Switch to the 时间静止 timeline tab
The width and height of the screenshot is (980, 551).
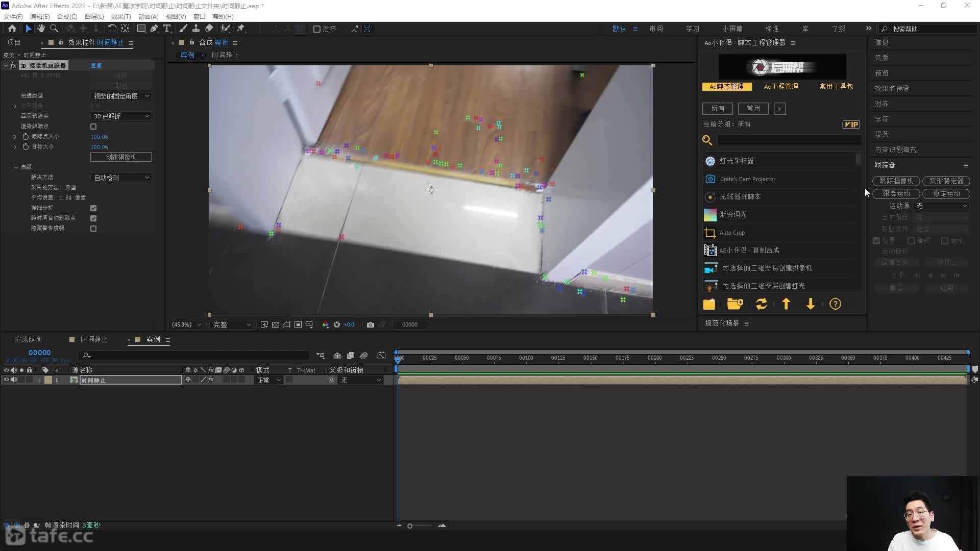(94, 339)
